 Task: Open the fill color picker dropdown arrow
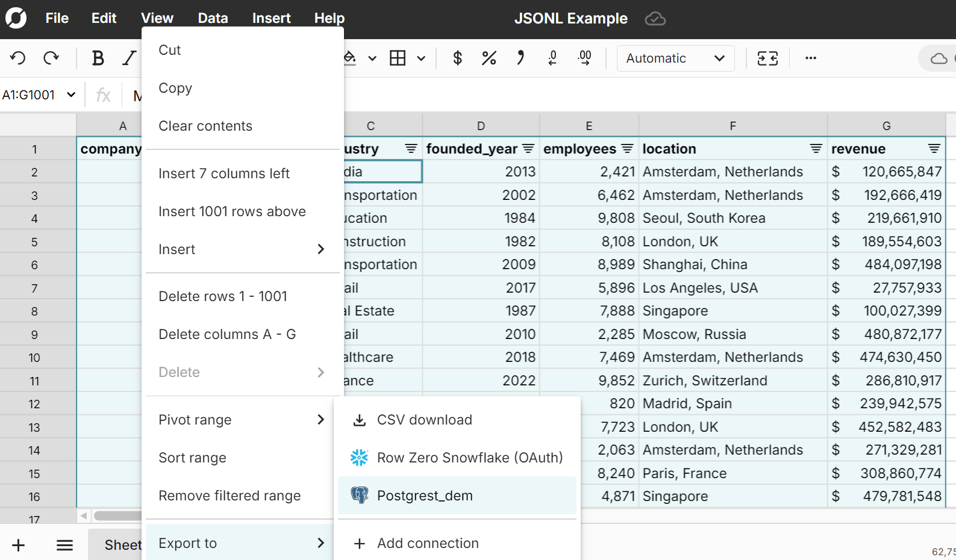(372, 58)
